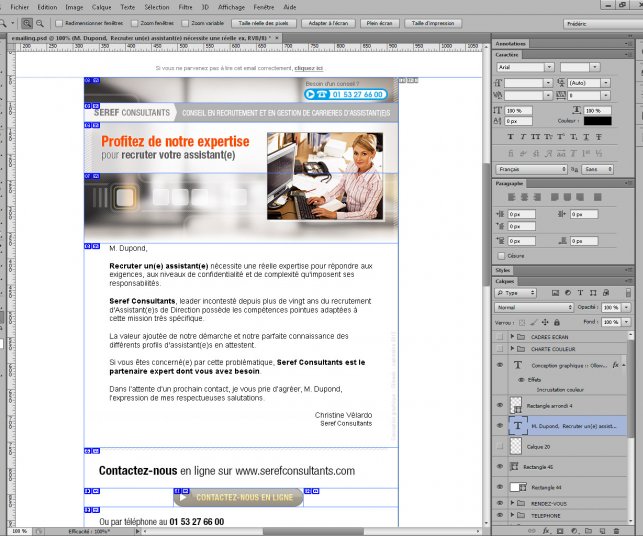The image size is (643, 536).
Task: Filter layers by shape layers icon
Action: click(593, 293)
